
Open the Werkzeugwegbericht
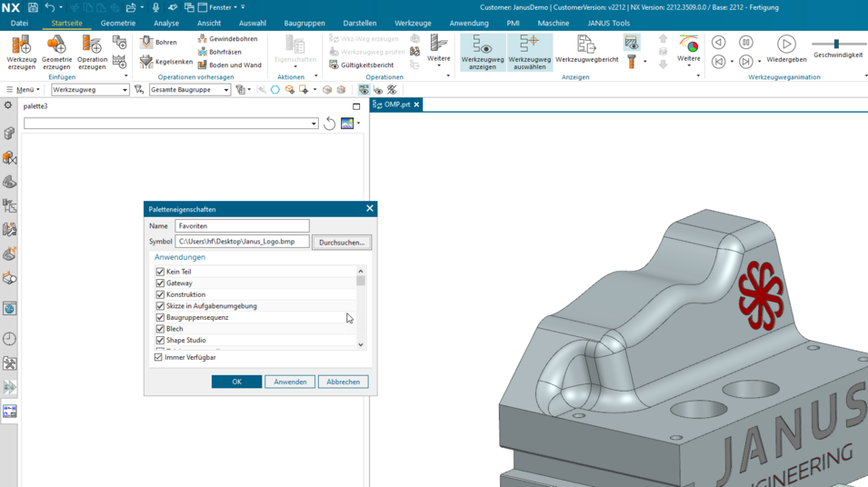[x=587, y=49]
